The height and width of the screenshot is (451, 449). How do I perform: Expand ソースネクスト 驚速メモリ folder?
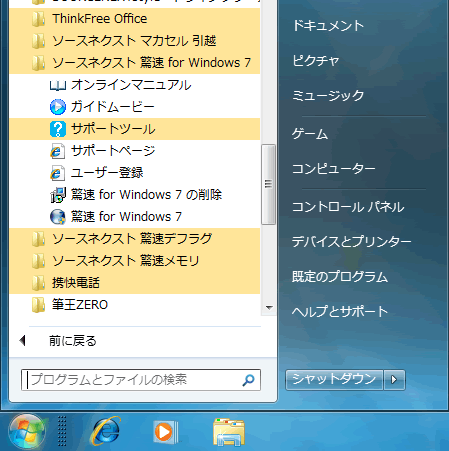click(134, 261)
